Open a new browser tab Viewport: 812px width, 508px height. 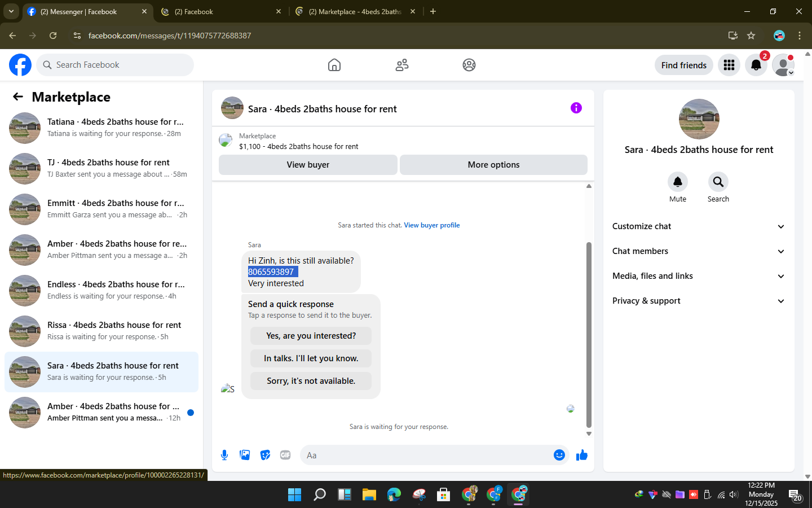(x=433, y=11)
